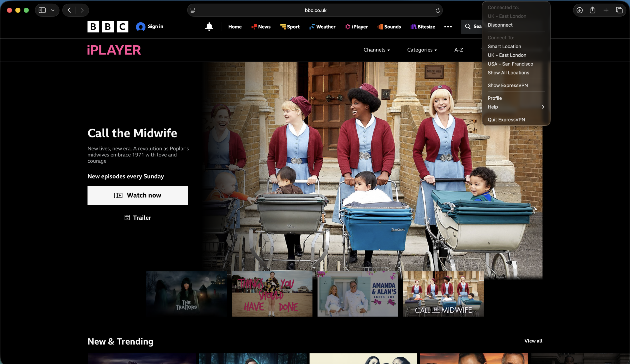The height and width of the screenshot is (364, 630).
Task: Click the BBC logo
Action: tap(108, 27)
